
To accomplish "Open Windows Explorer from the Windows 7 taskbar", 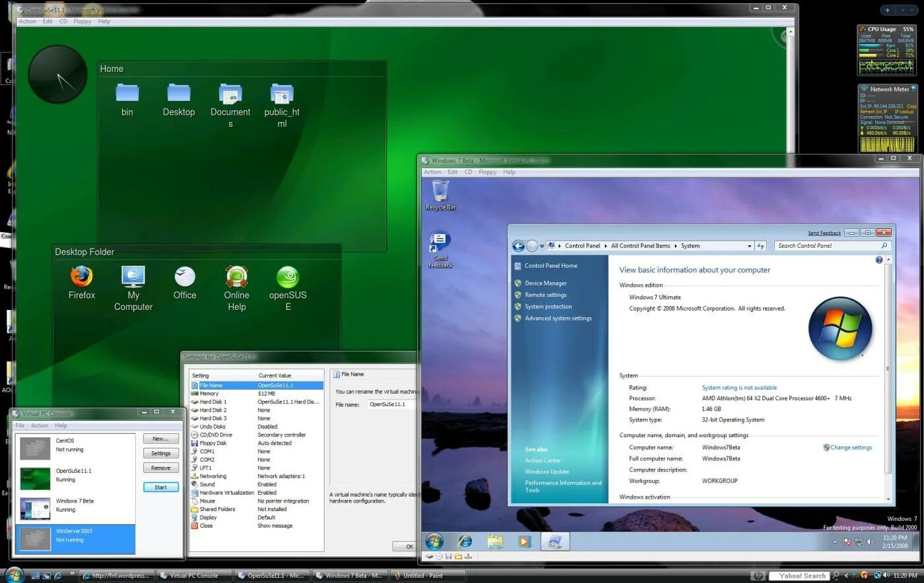I will click(x=495, y=541).
